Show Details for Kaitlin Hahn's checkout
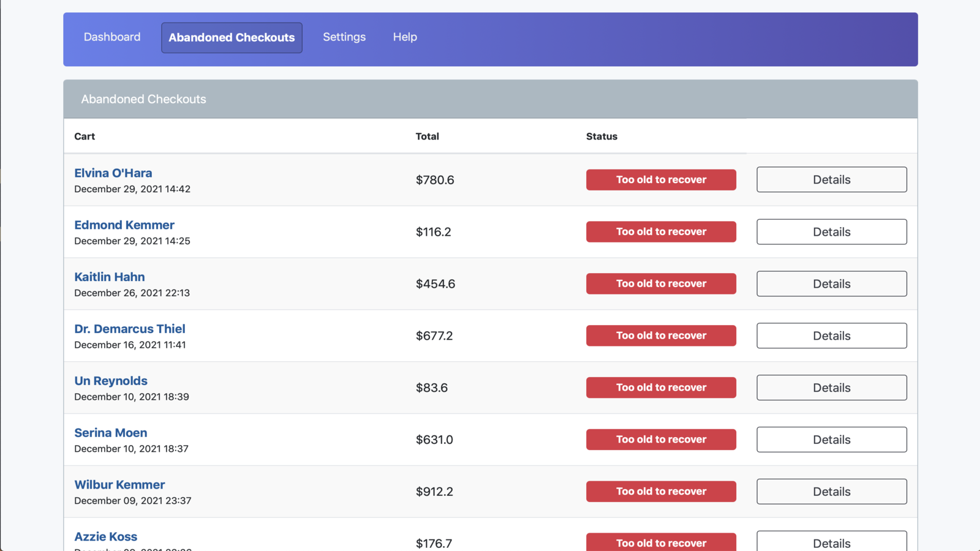 coord(831,283)
